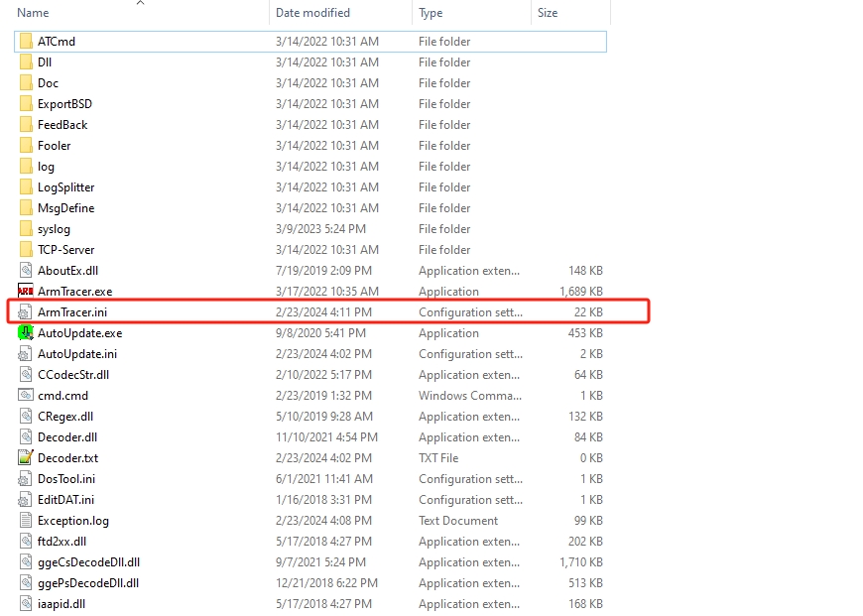Click the cmd.cmd file name
Screen dimensions: 863x616
pyautogui.click(x=62, y=396)
